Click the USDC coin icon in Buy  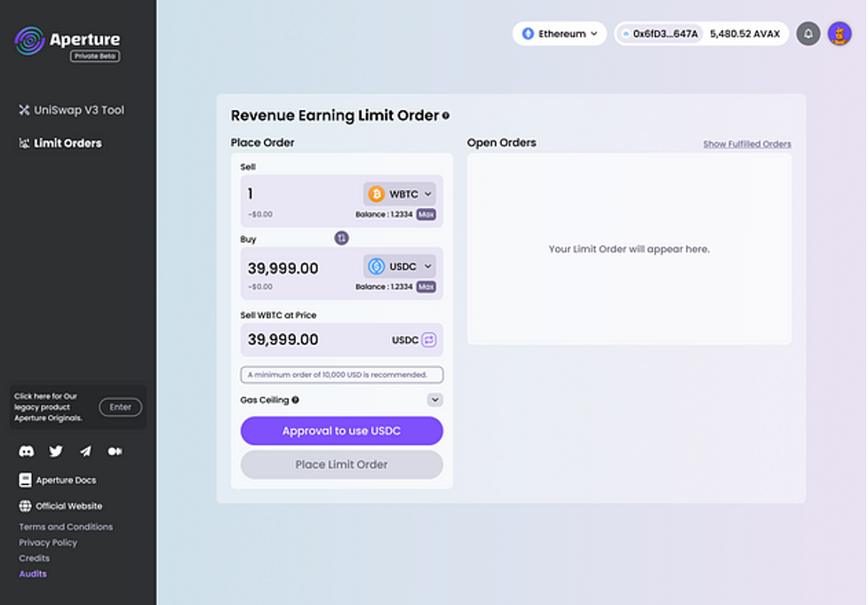[377, 267]
